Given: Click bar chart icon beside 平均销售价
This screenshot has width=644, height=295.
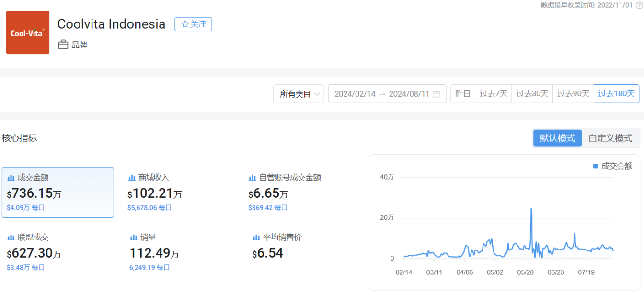Looking at the screenshot, I should tap(256, 238).
